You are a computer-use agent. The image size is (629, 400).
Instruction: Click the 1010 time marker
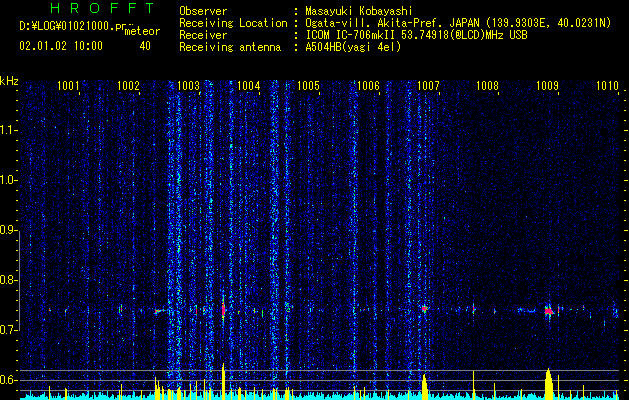coord(607,85)
